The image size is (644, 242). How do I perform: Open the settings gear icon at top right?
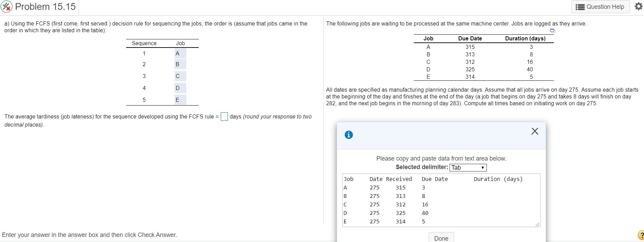[x=639, y=6]
